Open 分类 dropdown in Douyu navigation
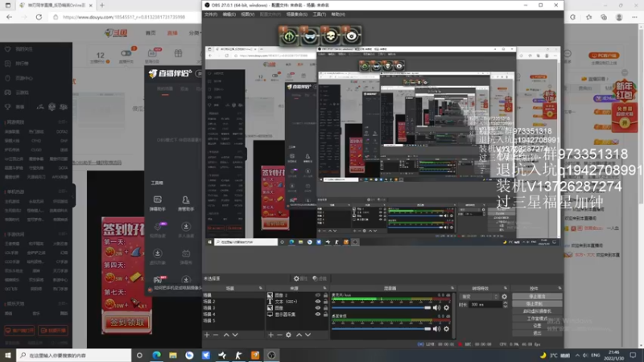644x362 pixels. click(x=194, y=33)
